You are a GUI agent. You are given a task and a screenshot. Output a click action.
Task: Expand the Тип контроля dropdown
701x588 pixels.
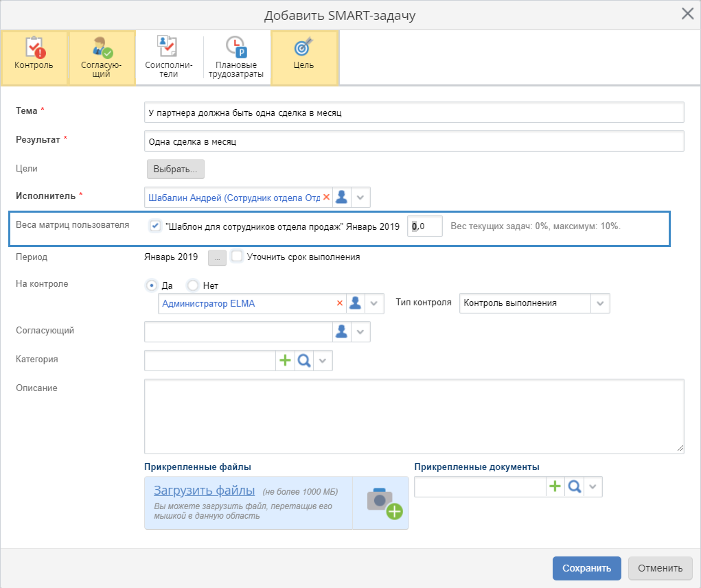point(599,303)
